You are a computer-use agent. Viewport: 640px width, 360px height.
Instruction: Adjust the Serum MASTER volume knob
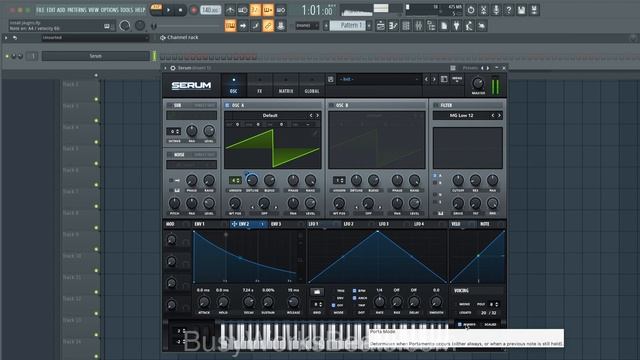click(x=478, y=84)
